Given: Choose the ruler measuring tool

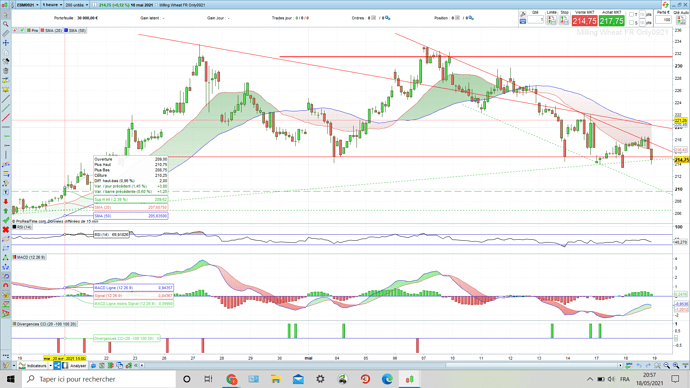Looking at the screenshot, I should point(6,33).
